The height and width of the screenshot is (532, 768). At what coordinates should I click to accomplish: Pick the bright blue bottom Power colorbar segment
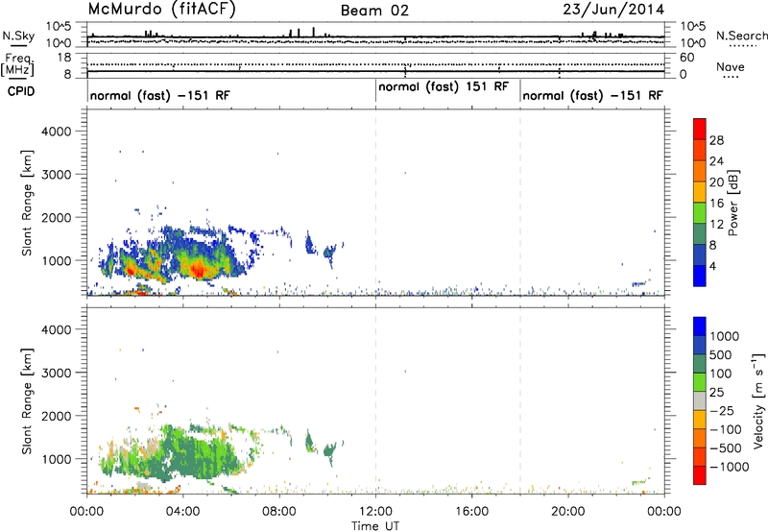coord(700,277)
